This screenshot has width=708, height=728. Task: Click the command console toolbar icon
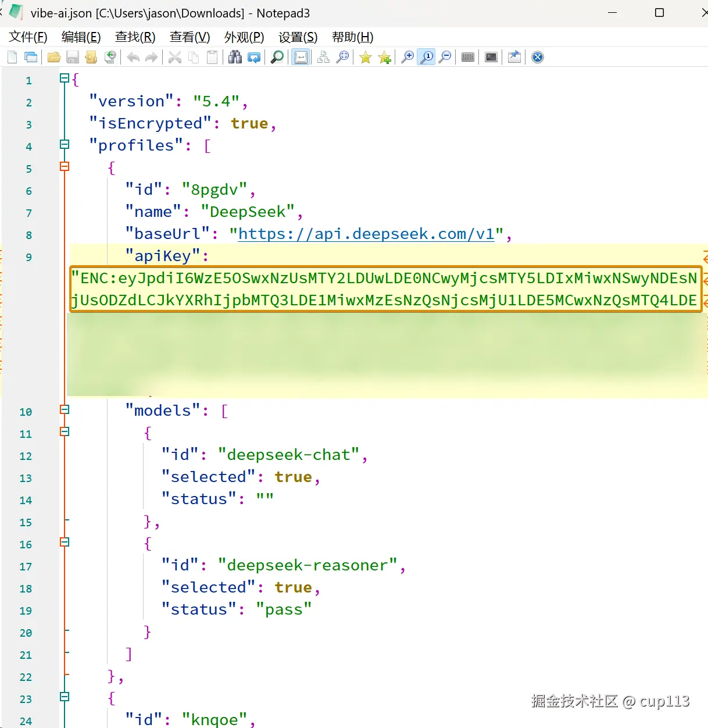pos(491,57)
